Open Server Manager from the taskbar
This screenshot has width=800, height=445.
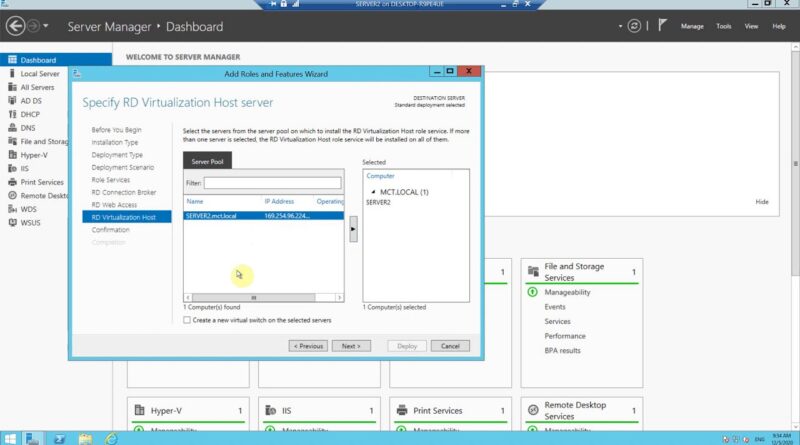coord(32,438)
